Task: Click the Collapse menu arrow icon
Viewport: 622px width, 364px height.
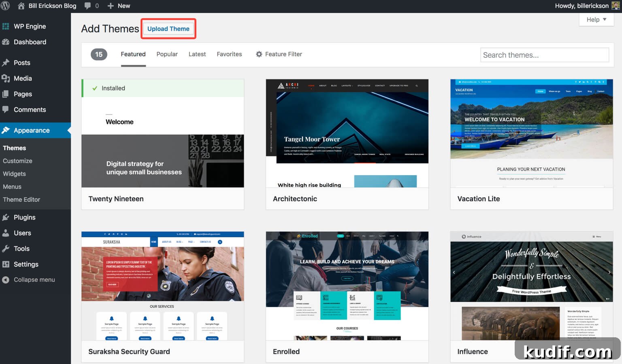Action: click(6, 280)
